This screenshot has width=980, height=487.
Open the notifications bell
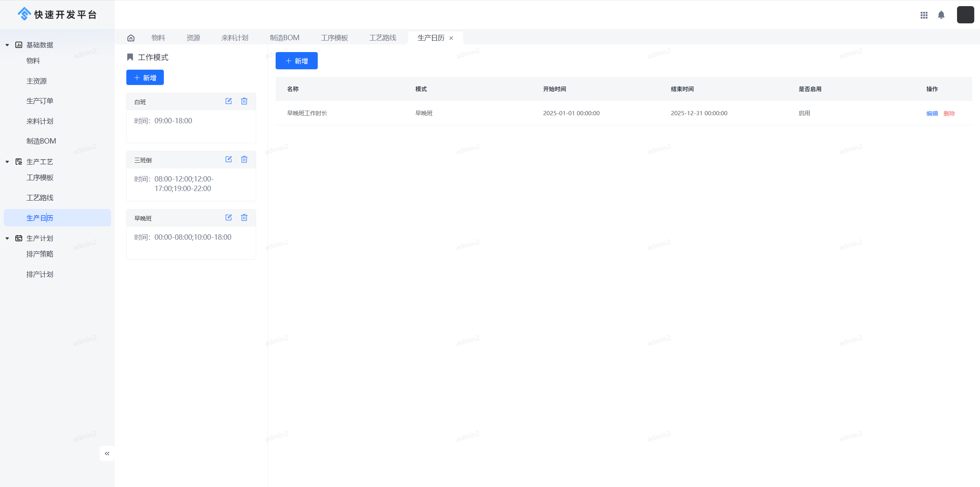tap(941, 15)
